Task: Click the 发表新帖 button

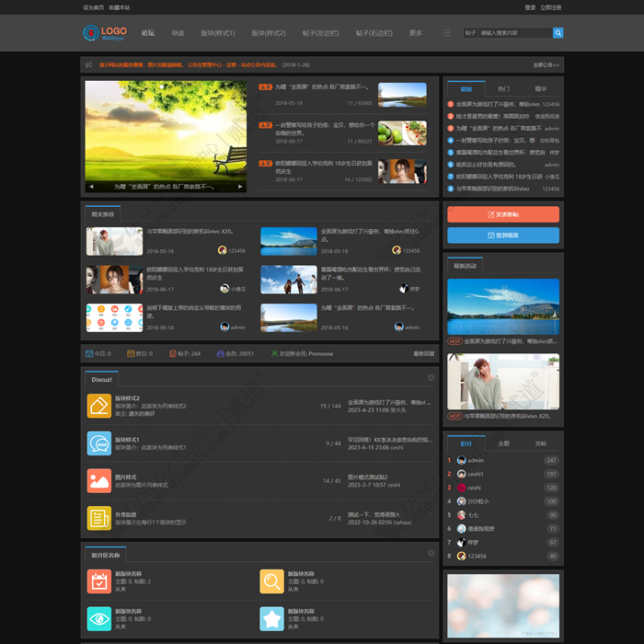Action: [x=503, y=214]
